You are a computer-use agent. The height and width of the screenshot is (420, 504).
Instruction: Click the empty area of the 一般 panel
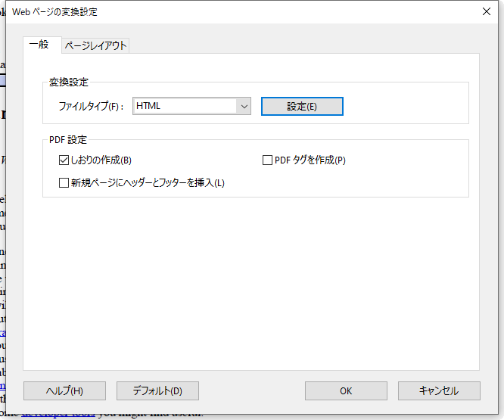250,288
